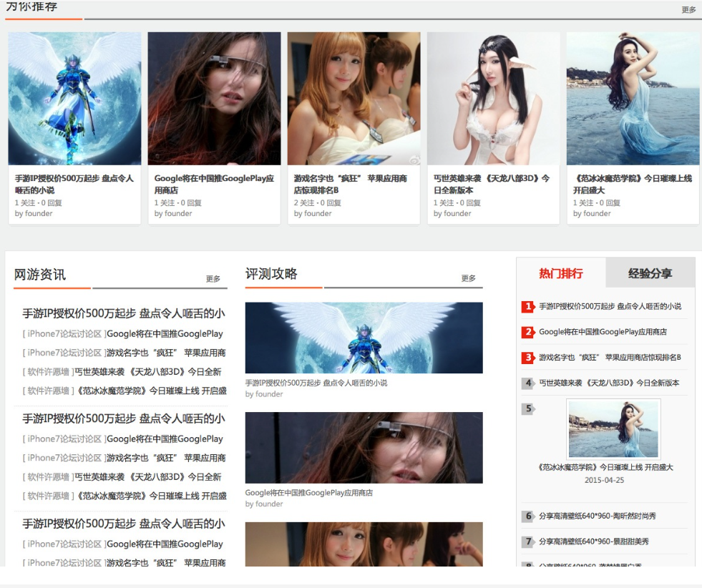Image resolution: width=702 pixels, height=588 pixels.
Task: Click rank badge number 1 in hot ranking
Action: click(x=528, y=307)
